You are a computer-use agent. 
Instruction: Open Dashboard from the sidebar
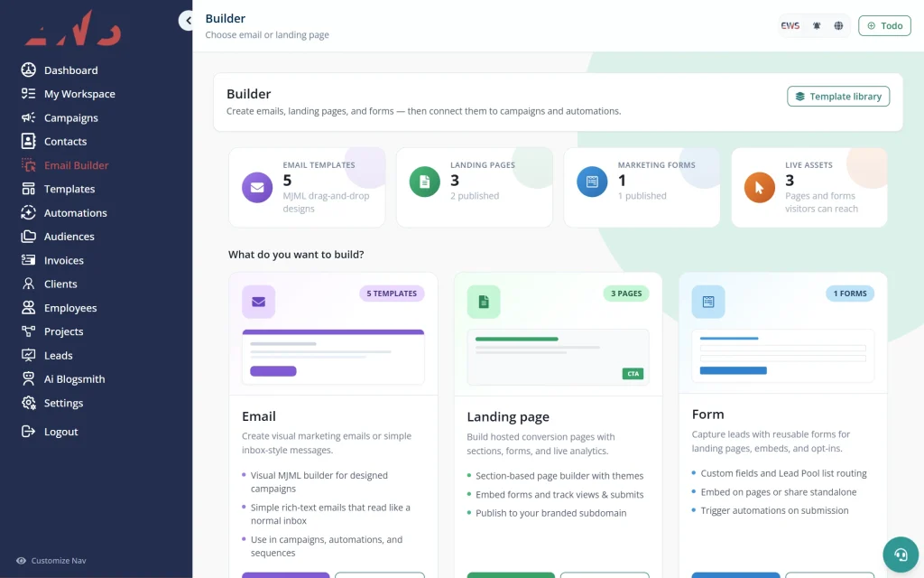pyautogui.click(x=70, y=70)
